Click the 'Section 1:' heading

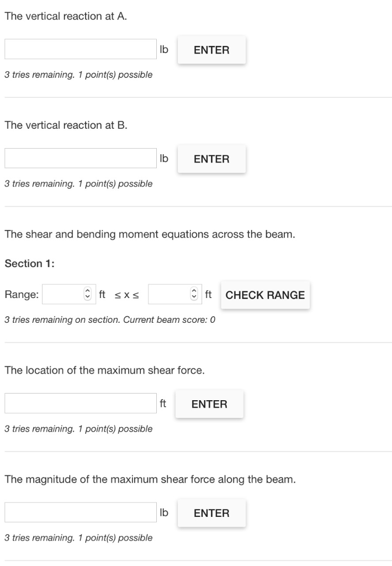coord(29,264)
